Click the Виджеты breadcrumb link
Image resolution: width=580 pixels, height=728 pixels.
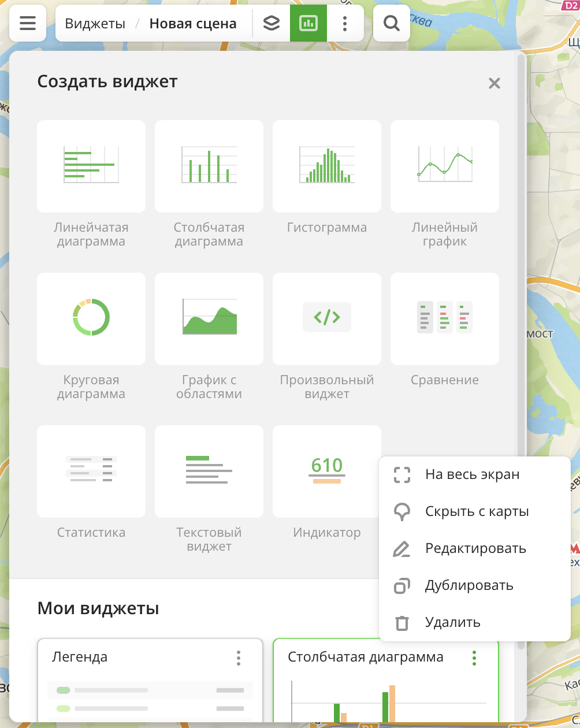pos(95,24)
